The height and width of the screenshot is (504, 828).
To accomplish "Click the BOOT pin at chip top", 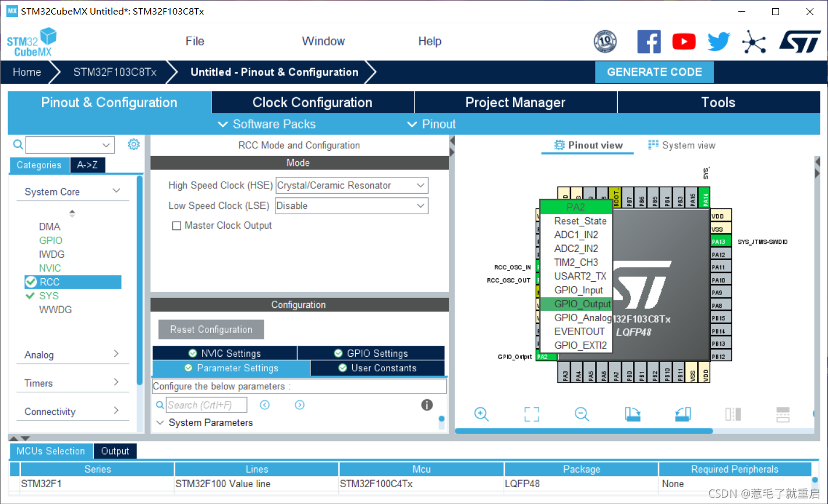I will tap(615, 197).
